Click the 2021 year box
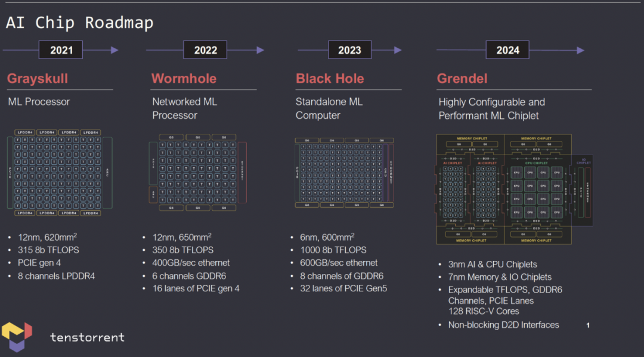 pyautogui.click(x=61, y=50)
